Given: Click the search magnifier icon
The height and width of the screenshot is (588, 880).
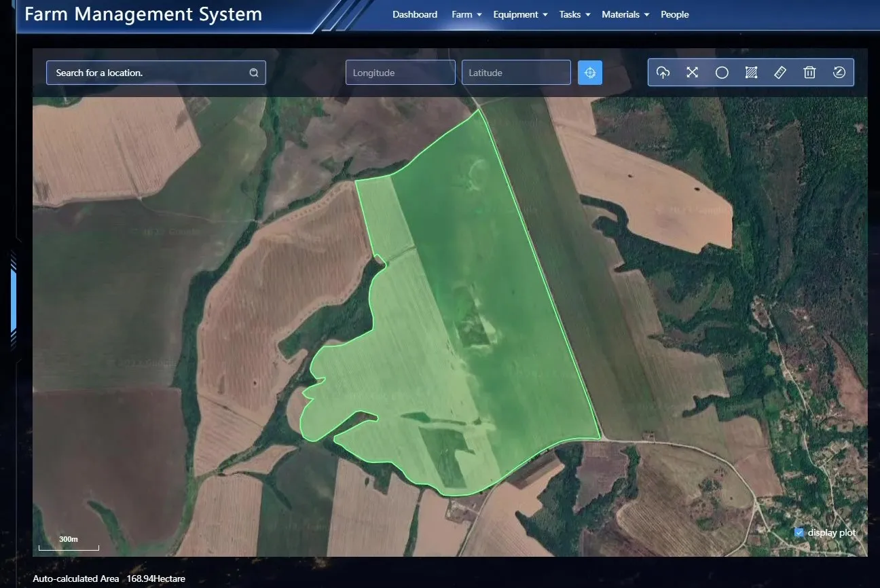Looking at the screenshot, I should pos(254,73).
